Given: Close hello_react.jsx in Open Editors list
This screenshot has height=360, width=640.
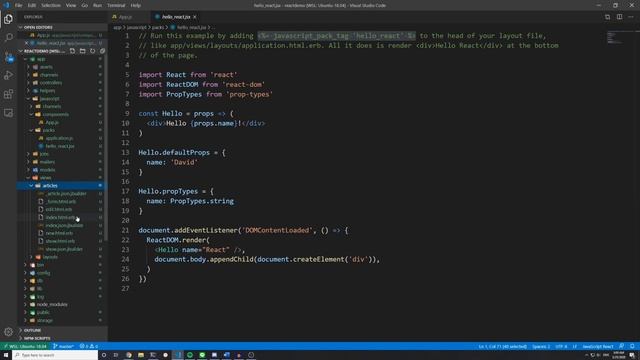Looking at the screenshot, I should [x=27, y=43].
